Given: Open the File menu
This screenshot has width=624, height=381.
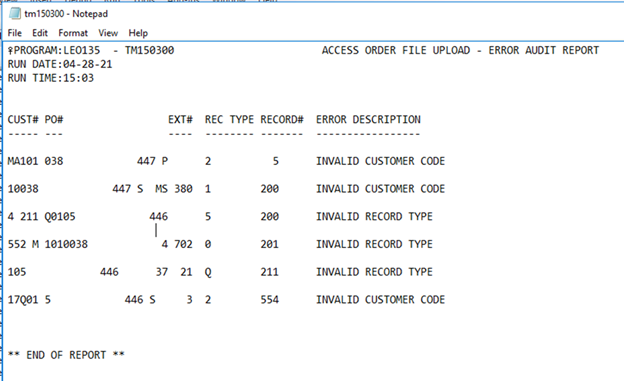Looking at the screenshot, I should pos(15,33).
